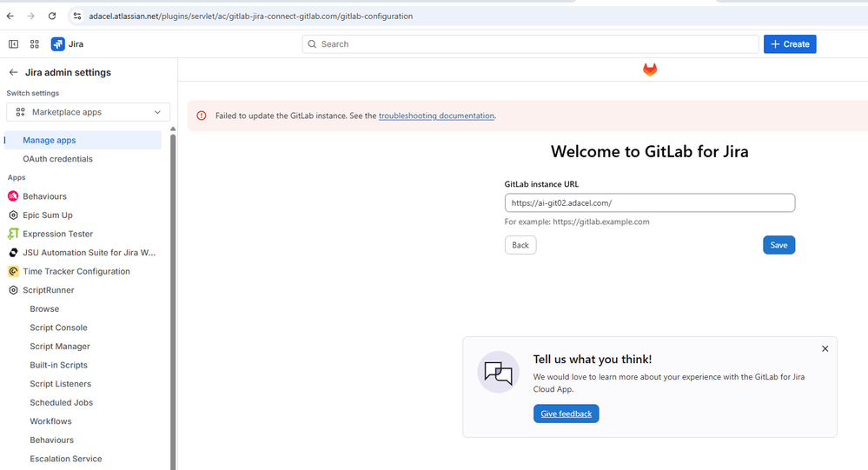Click the browser forward arrow
868x470 pixels.
pos(31,16)
